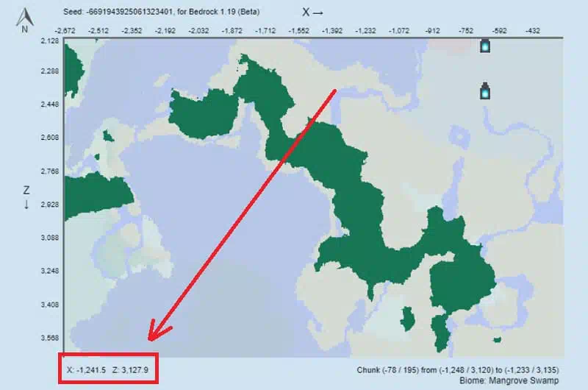This screenshot has width=588, height=390.
Task: Click the Chunk (-78 / 195) info line
Action: pyautogui.click(x=457, y=370)
